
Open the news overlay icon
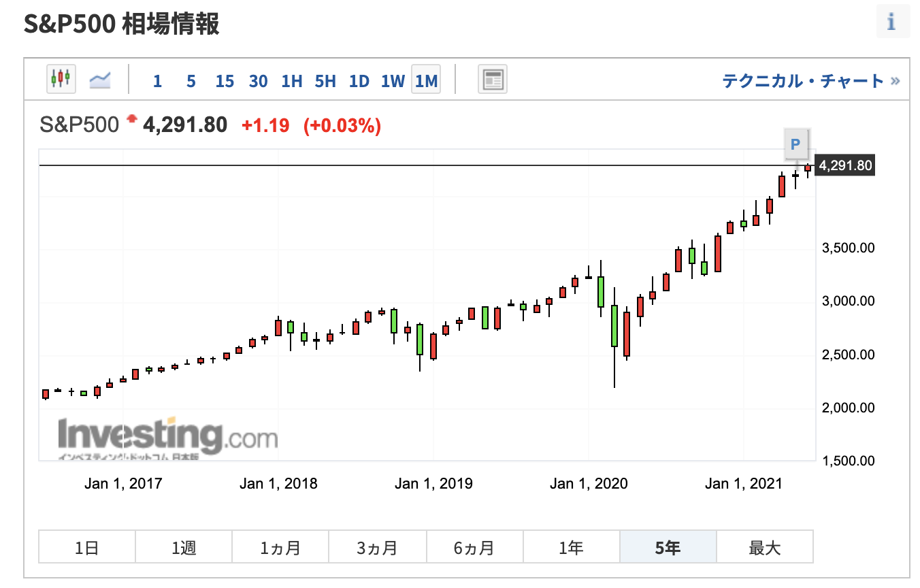pos(492,80)
